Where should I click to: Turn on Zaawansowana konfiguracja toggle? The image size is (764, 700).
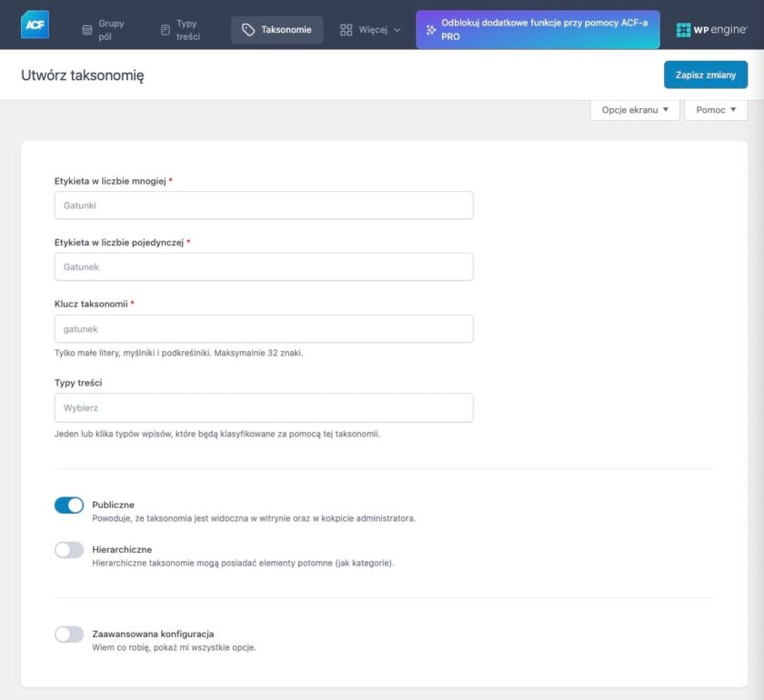(x=69, y=635)
